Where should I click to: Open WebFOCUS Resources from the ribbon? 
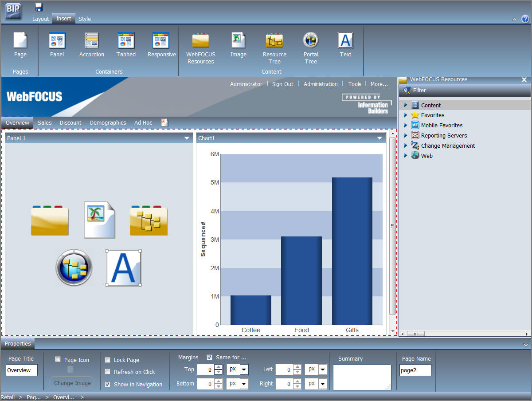[x=200, y=48]
